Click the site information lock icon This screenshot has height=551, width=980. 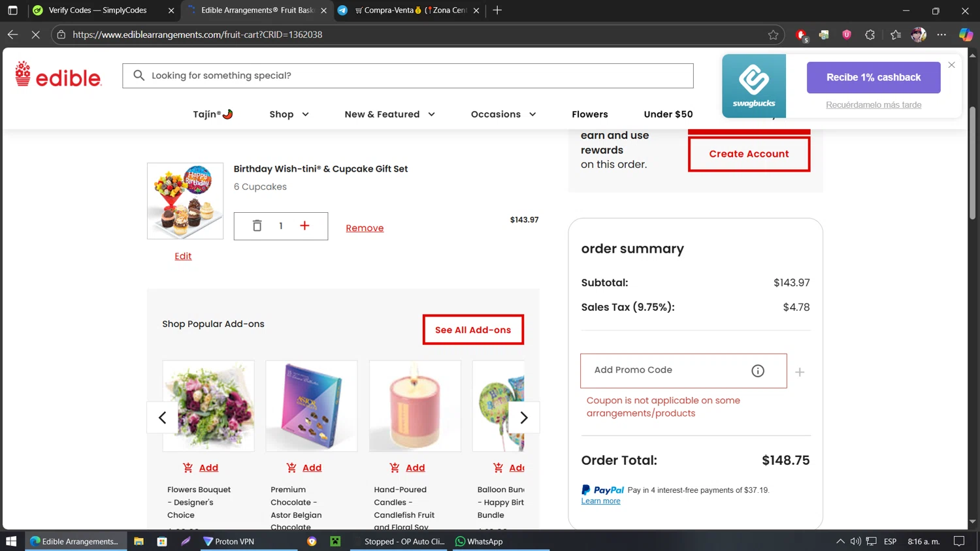61,35
